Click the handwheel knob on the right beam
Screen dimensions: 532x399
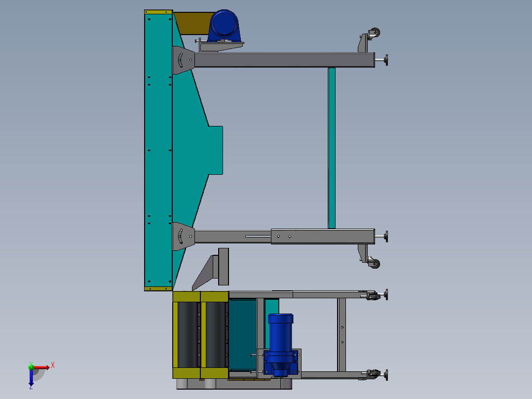[x=387, y=61]
